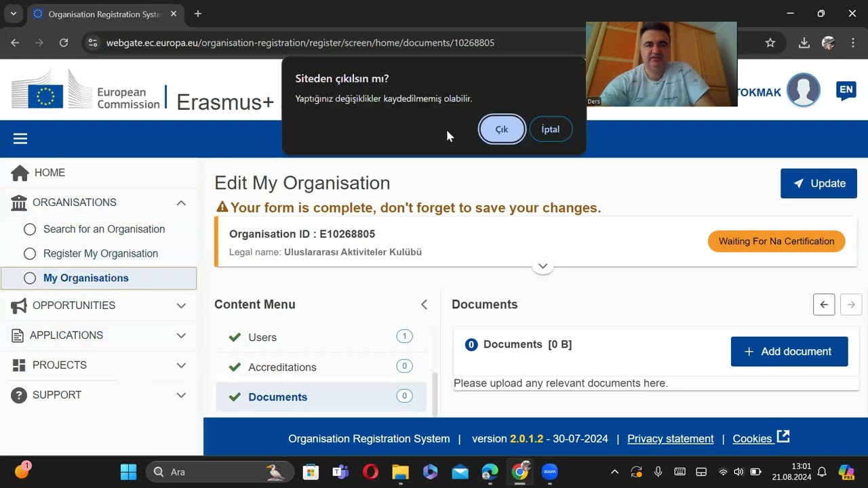
Task: Click the taskbar search box Ara
Action: pyautogui.click(x=220, y=472)
